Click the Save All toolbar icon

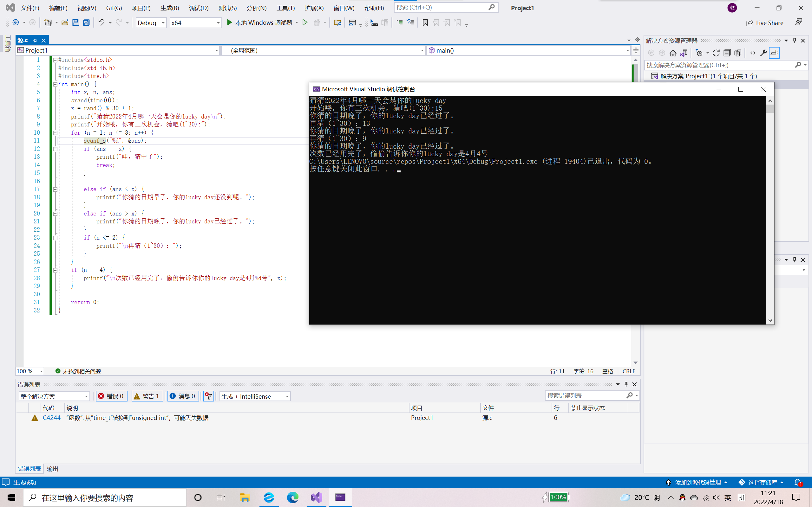[x=87, y=22]
